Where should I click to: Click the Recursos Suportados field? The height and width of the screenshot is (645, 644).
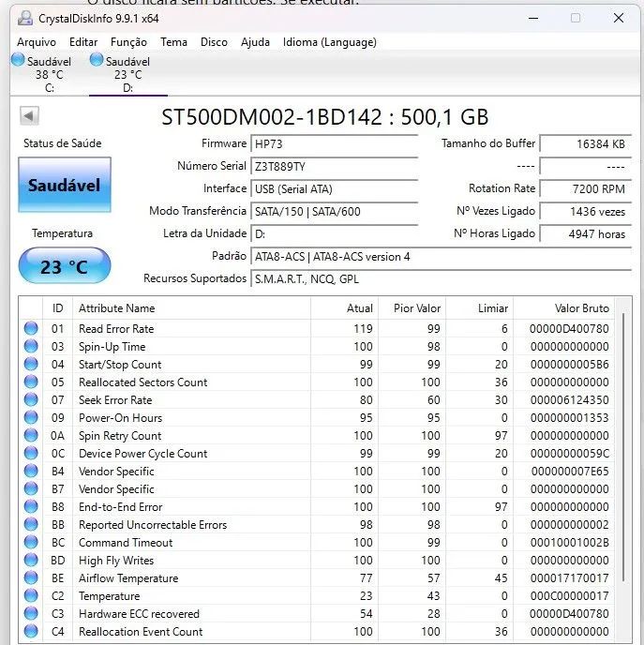tap(441, 279)
